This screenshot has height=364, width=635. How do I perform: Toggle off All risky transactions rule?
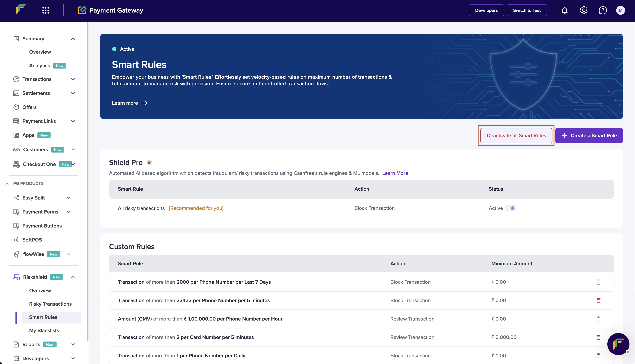coord(510,208)
